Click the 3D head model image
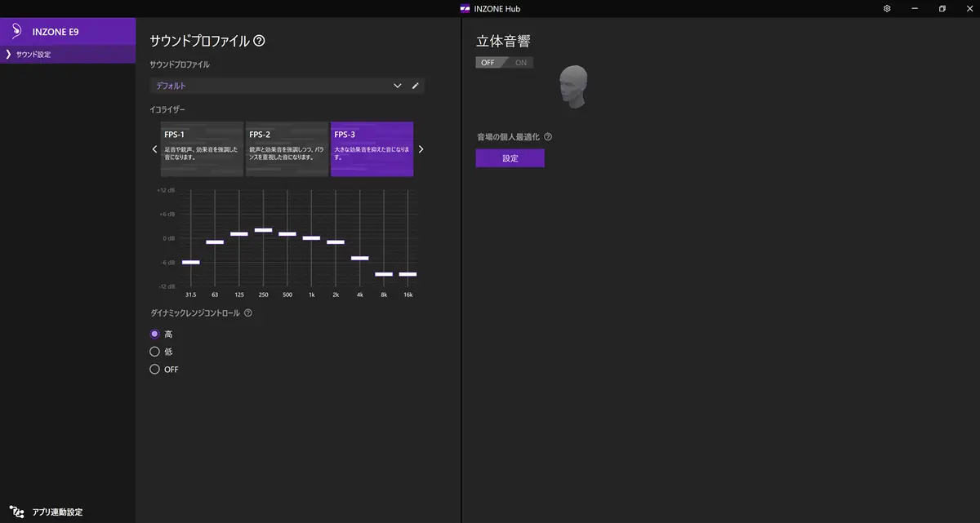Screen dimensions: 980x523 pos(573,86)
